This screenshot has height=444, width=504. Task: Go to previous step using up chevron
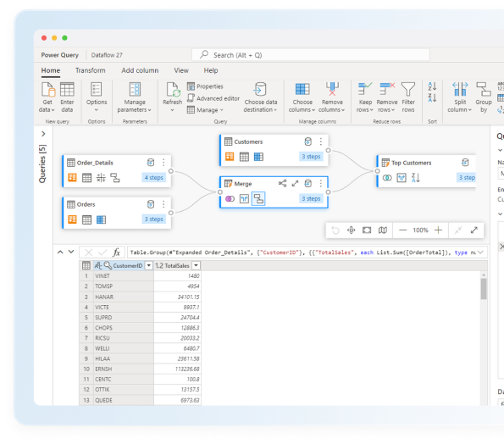(x=60, y=252)
